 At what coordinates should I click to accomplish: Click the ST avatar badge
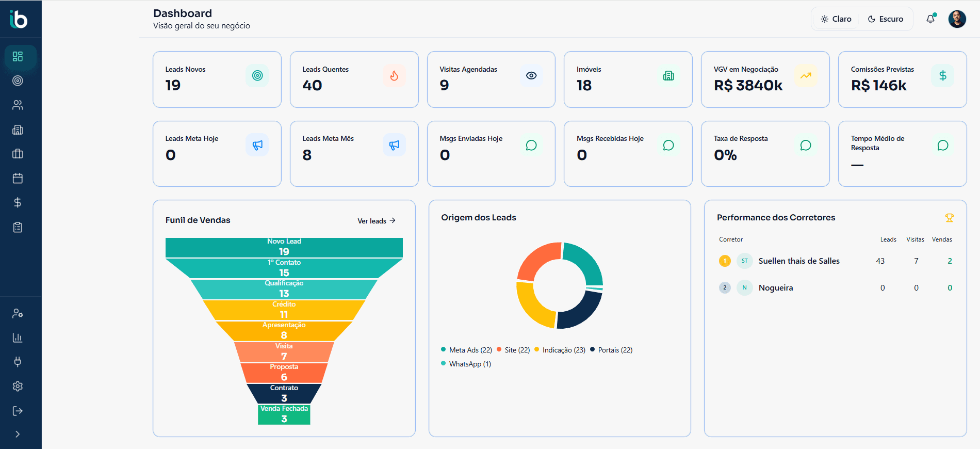pos(744,261)
